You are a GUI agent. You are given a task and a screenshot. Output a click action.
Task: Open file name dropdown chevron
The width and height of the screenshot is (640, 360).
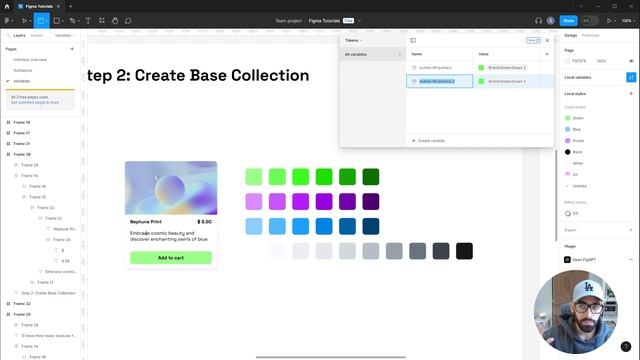point(360,21)
